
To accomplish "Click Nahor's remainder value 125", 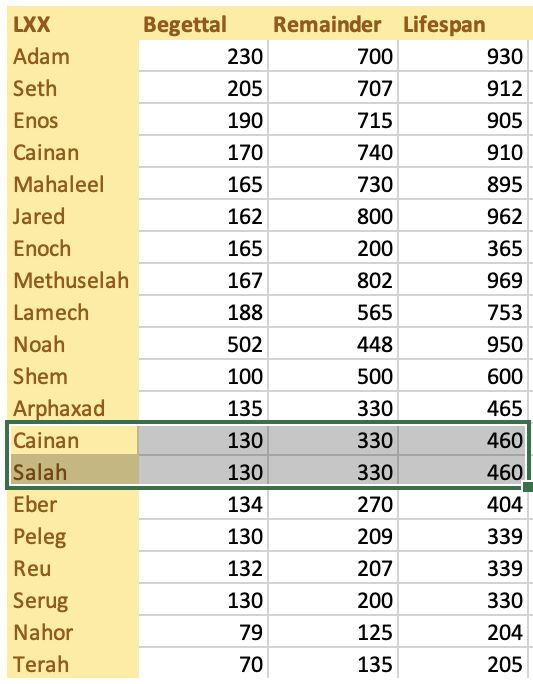I will point(333,632).
